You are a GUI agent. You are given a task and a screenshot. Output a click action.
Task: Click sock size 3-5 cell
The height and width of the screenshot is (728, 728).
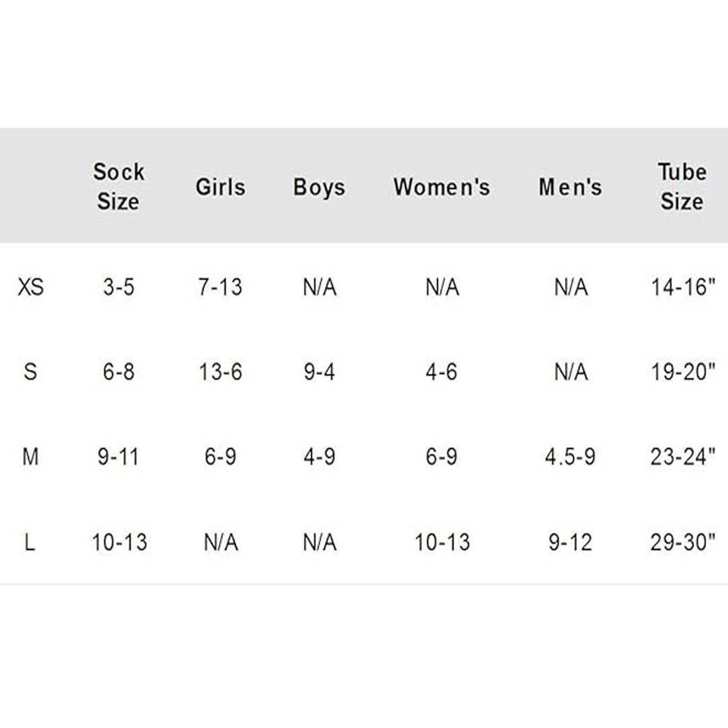118,287
